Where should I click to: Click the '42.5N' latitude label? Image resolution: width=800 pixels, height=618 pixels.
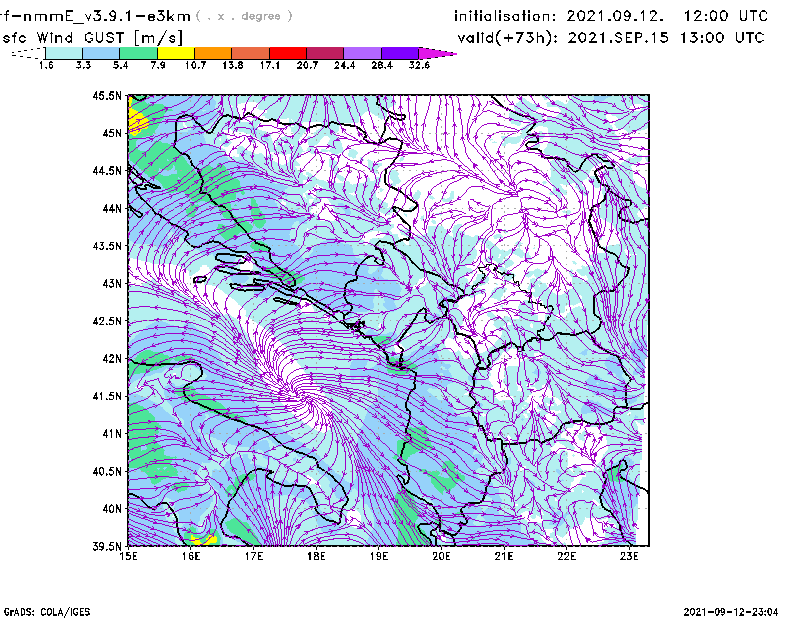click(107, 321)
